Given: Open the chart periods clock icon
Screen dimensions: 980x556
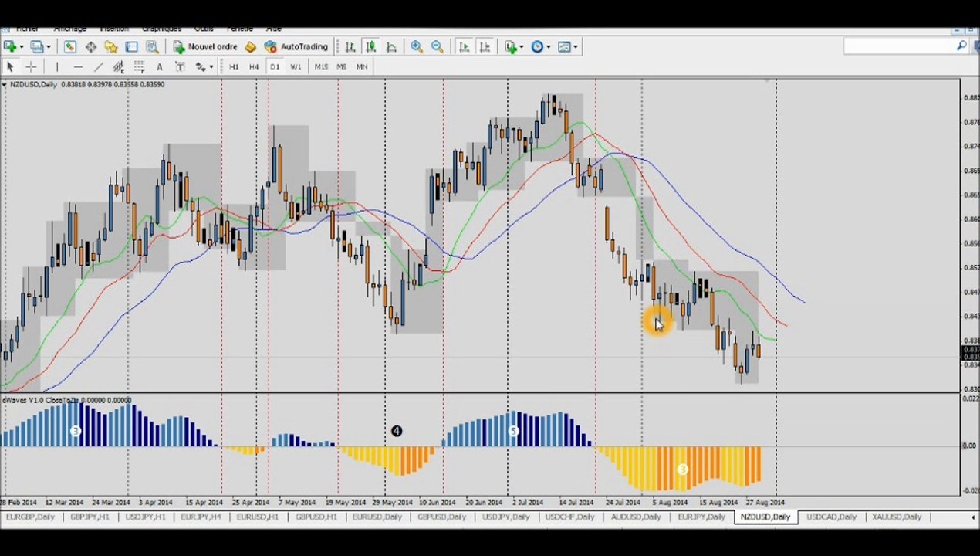Looking at the screenshot, I should [538, 47].
